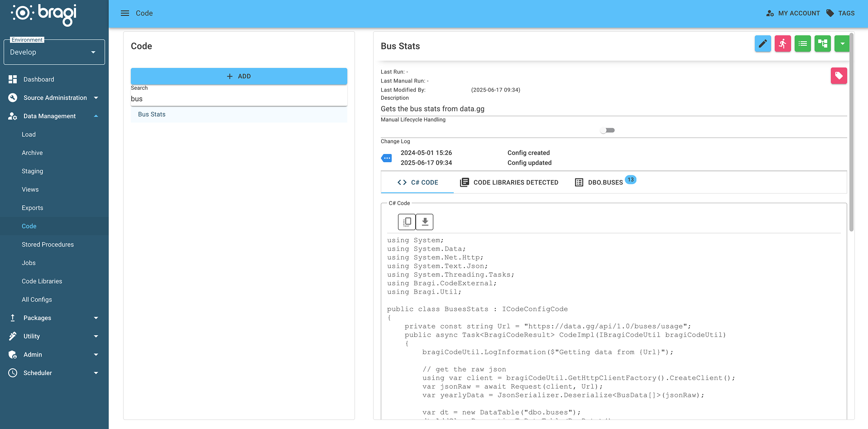
Task: Click the green flowchart dependencies icon
Action: tap(822, 43)
